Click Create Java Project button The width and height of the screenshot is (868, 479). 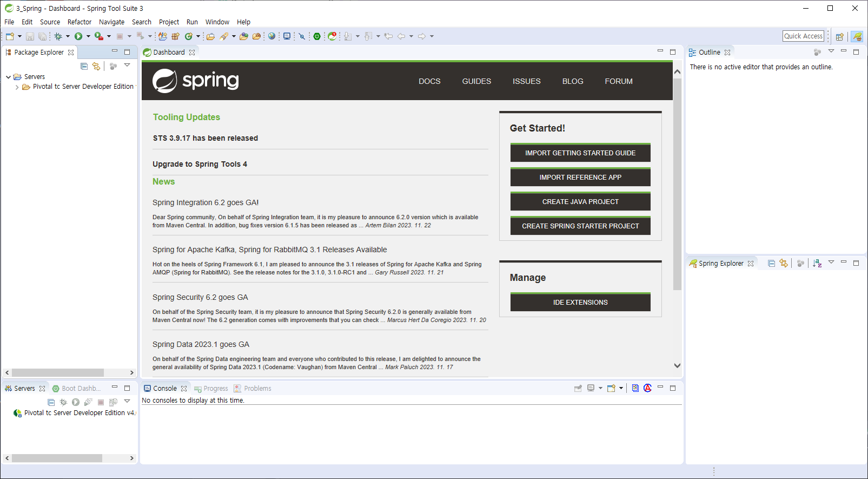pyautogui.click(x=580, y=201)
